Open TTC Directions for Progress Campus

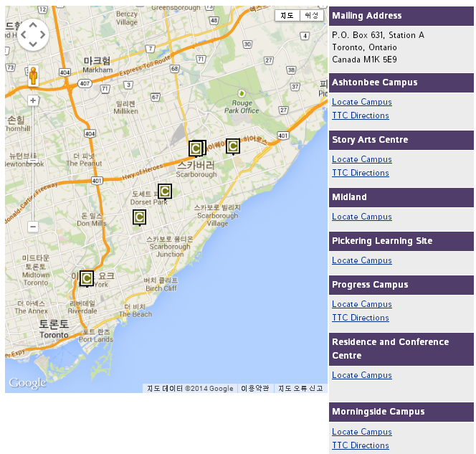[360, 318]
